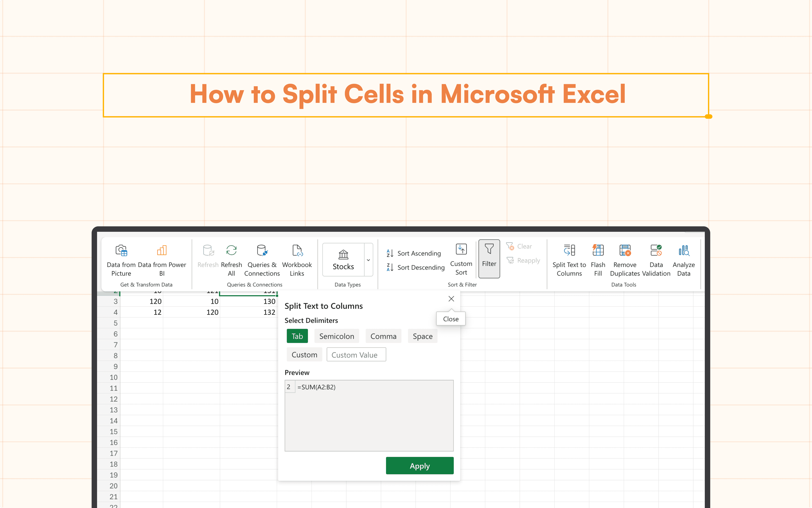Sort Descending Z to A

(415, 267)
